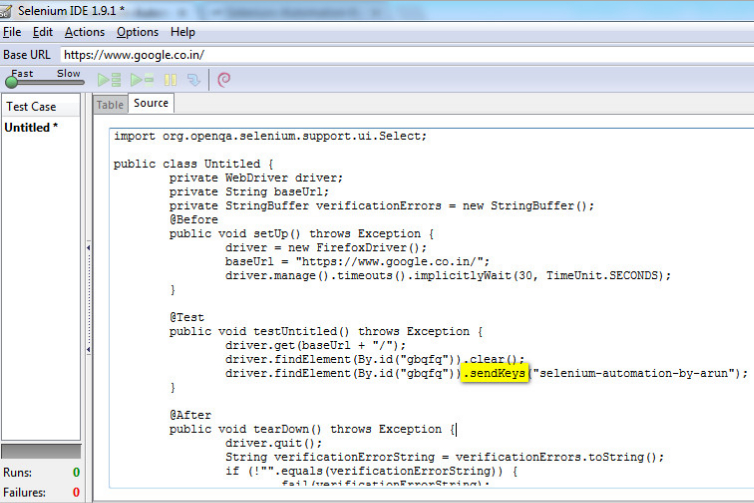Image resolution: width=754 pixels, height=503 pixels.
Task: Click Selenium IDE title bar icon
Action: (x=6, y=11)
